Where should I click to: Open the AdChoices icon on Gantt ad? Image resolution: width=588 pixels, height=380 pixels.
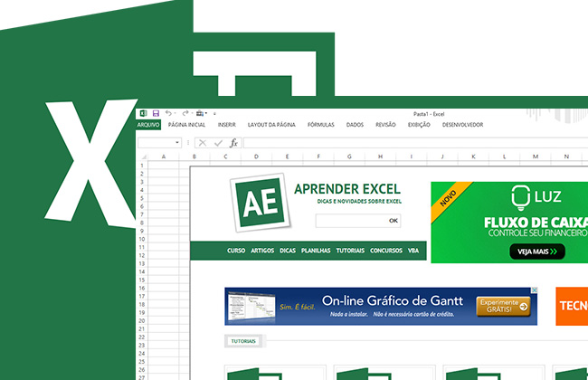click(x=535, y=290)
